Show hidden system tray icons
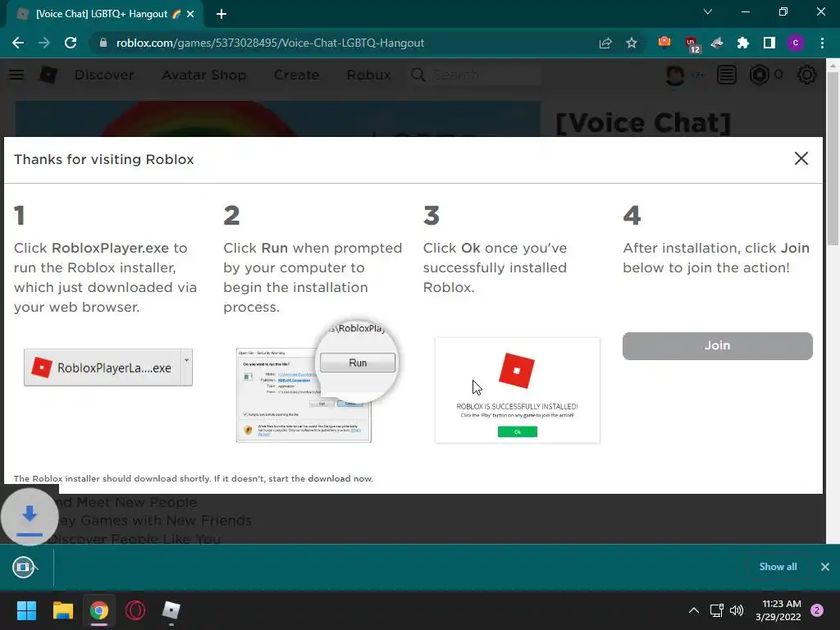840x630 pixels. coord(694,610)
